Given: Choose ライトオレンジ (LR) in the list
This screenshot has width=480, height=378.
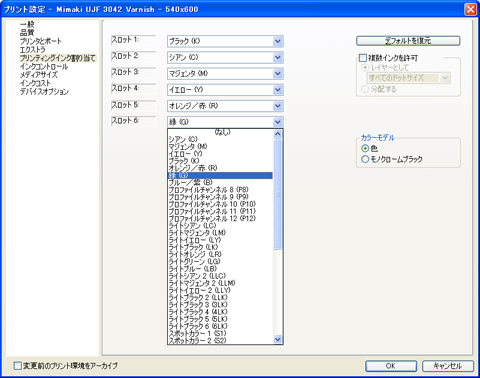Looking at the screenshot, I should point(220,254).
